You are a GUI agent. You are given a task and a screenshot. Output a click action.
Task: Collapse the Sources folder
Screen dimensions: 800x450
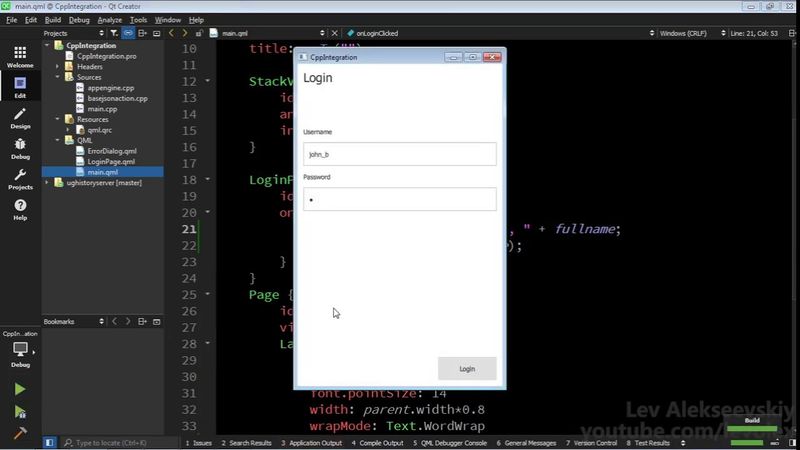click(58, 77)
